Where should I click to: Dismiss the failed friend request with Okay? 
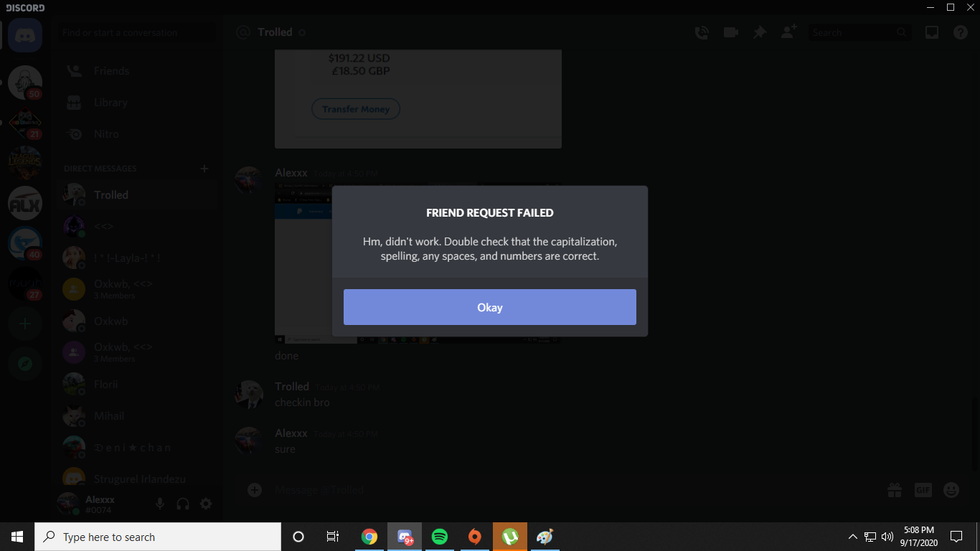[490, 307]
